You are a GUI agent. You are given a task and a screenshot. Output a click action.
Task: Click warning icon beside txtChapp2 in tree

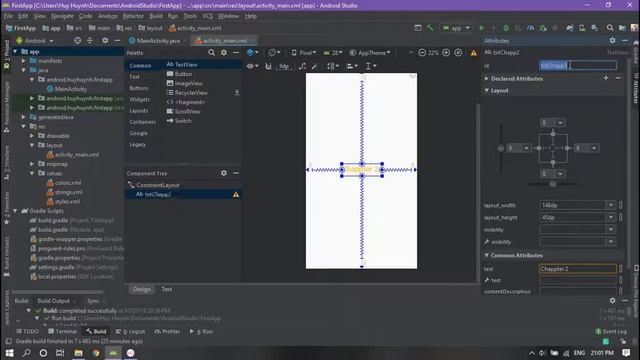[236, 195]
